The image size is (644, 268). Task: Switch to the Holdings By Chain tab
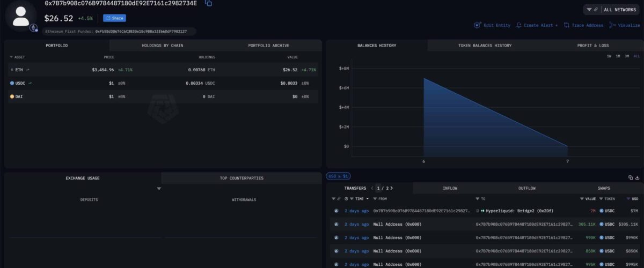coord(162,46)
